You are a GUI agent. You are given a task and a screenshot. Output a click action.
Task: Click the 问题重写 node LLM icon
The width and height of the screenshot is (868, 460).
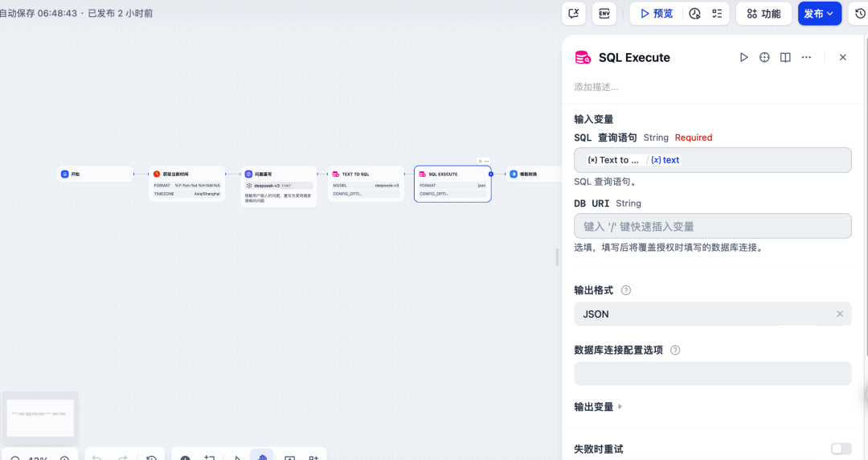(x=248, y=174)
